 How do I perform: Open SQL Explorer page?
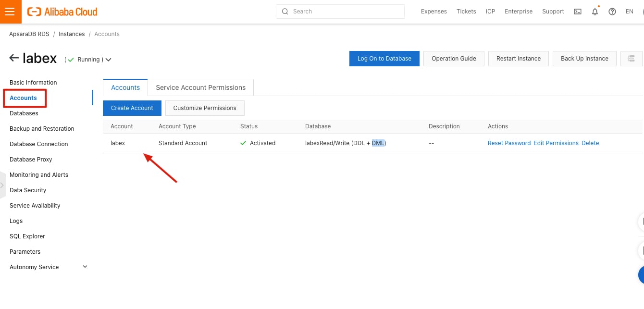coord(27,236)
